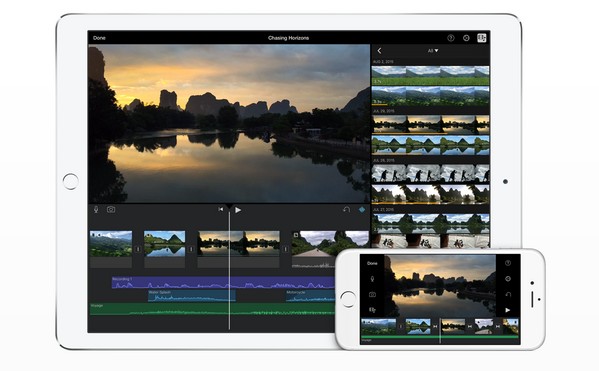
Task: Tap the iPhone camera icon
Action: coord(372,295)
